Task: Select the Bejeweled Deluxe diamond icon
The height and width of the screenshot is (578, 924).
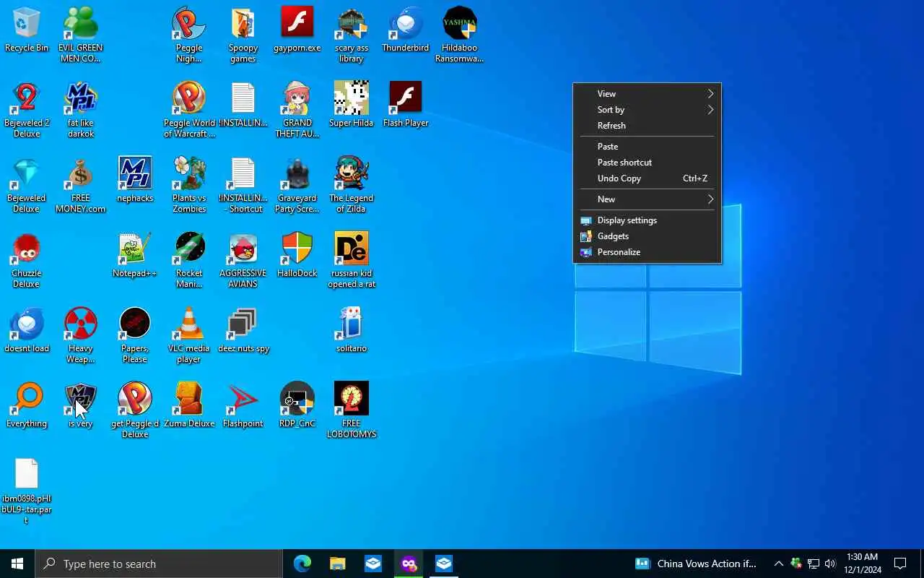Action: pyautogui.click(x=27, y=186)
